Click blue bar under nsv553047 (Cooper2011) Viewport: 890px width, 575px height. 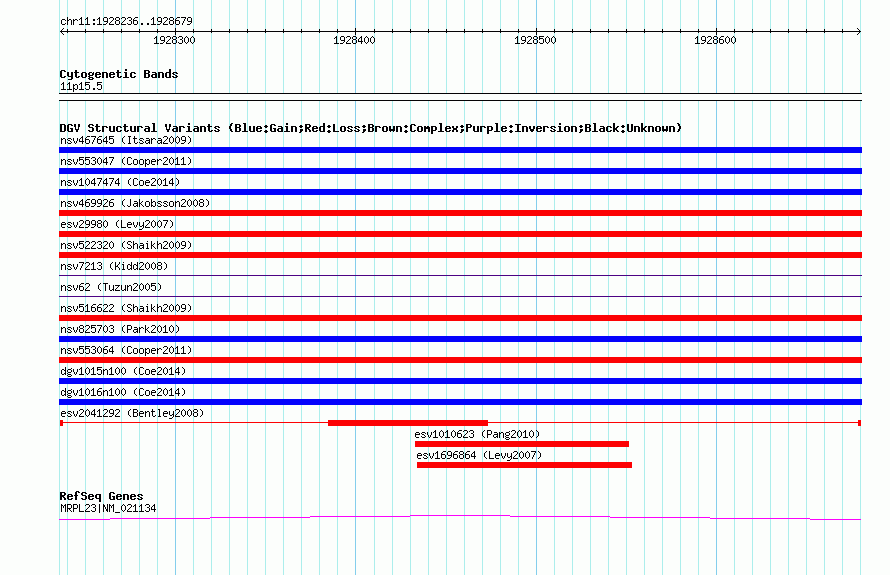pyautogui.click(x=460, y=171)
